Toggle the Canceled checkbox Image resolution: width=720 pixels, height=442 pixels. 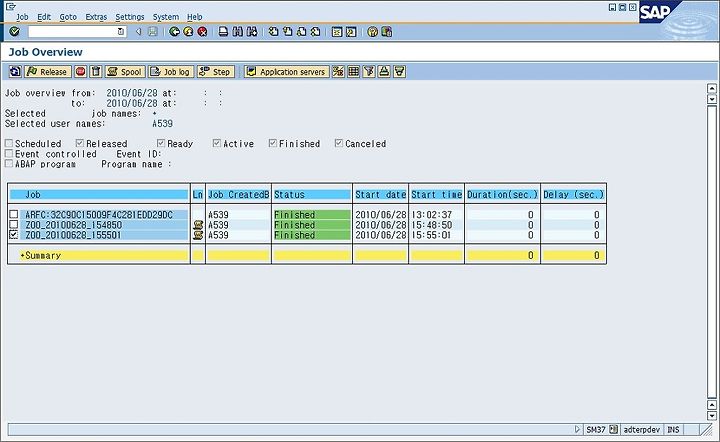coord(339,143)
